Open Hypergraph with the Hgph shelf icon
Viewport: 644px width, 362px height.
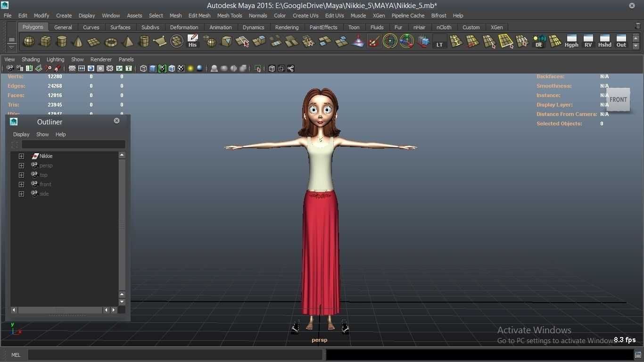pyautogui.click(x=571, y=41)
